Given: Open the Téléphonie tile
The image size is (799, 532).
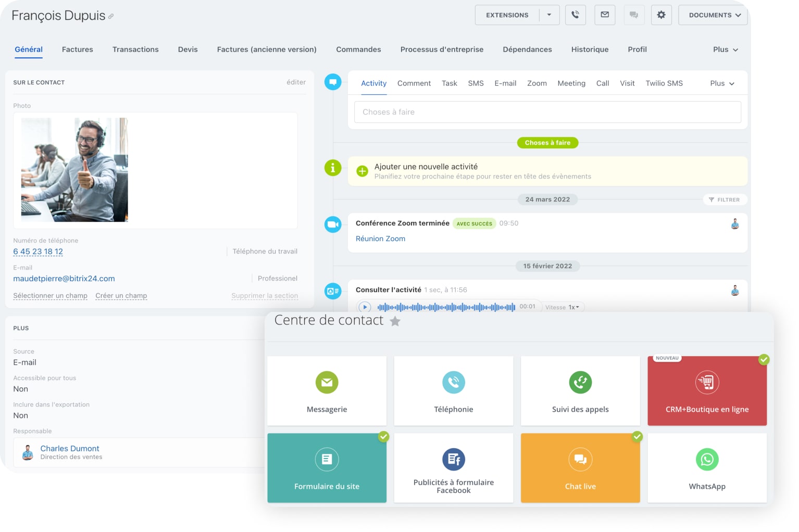Looking at the screenshot, I should click(x=453, y=391).
